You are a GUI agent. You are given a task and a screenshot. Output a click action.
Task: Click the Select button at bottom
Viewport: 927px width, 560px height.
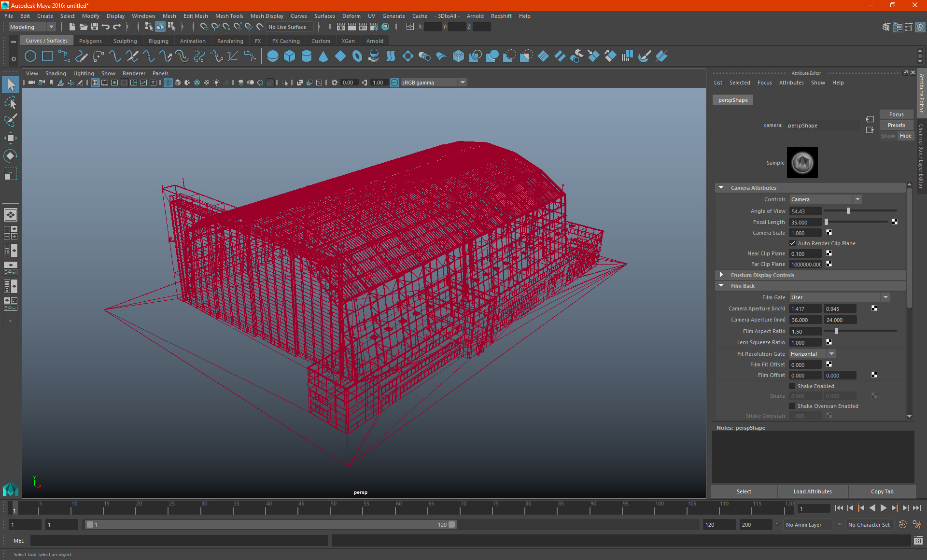pos(744,491)
